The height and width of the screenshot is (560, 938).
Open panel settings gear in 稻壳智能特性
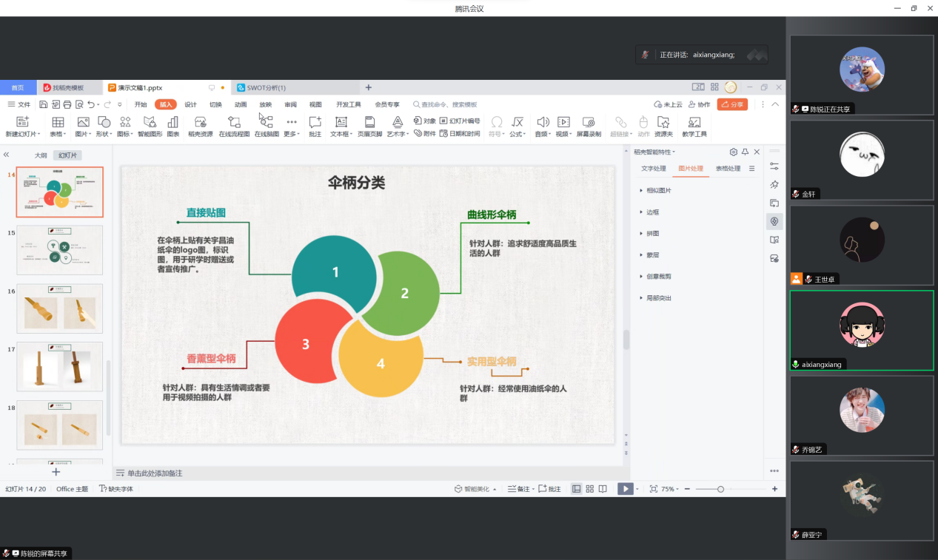tap(733, 152)
